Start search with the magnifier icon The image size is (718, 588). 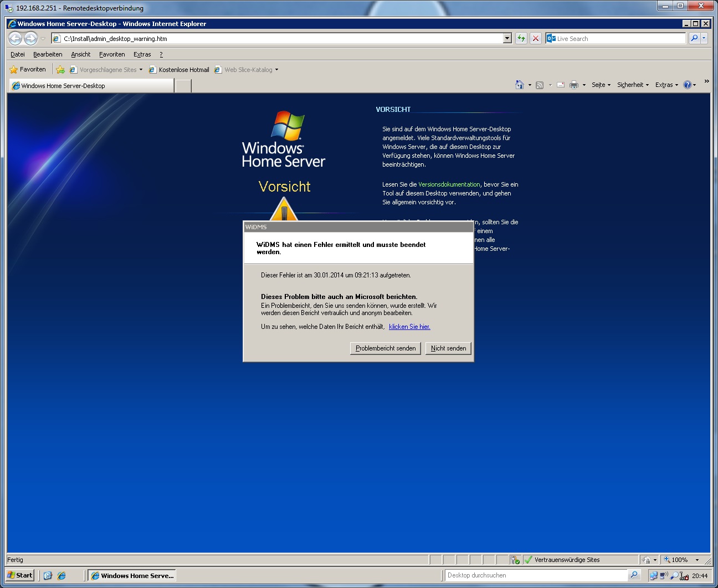coord(694,38)
